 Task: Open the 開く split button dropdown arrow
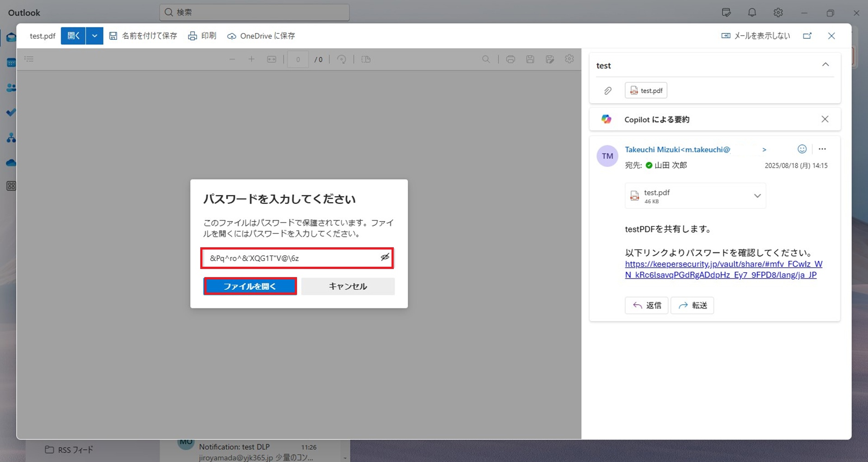click(x=94, y=36)
